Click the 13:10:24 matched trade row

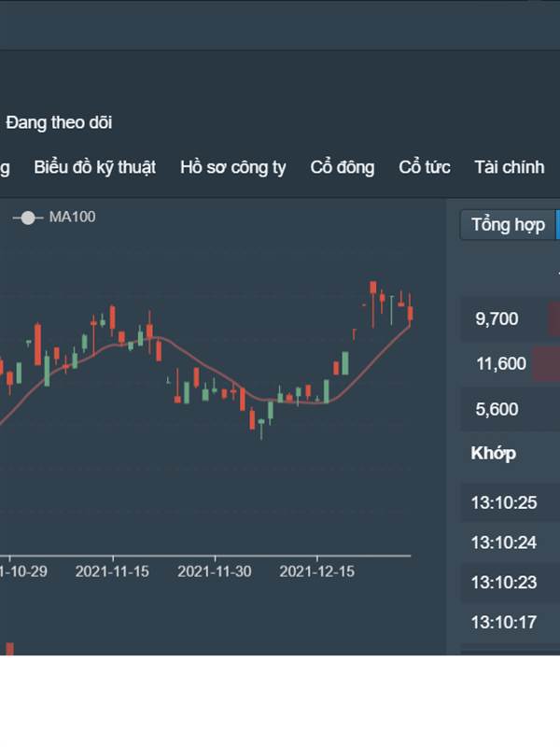pyautogui.click(x=510, y=543)
